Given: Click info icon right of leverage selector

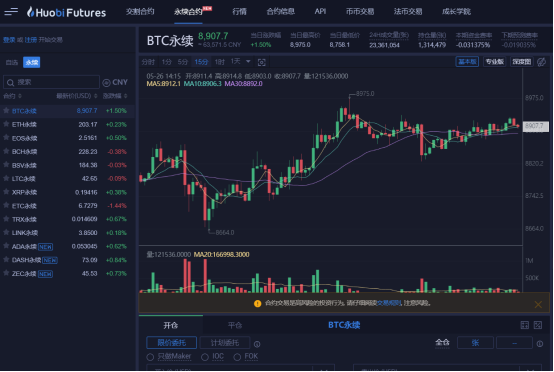Looking at the screenshot, I should point(540,343).
